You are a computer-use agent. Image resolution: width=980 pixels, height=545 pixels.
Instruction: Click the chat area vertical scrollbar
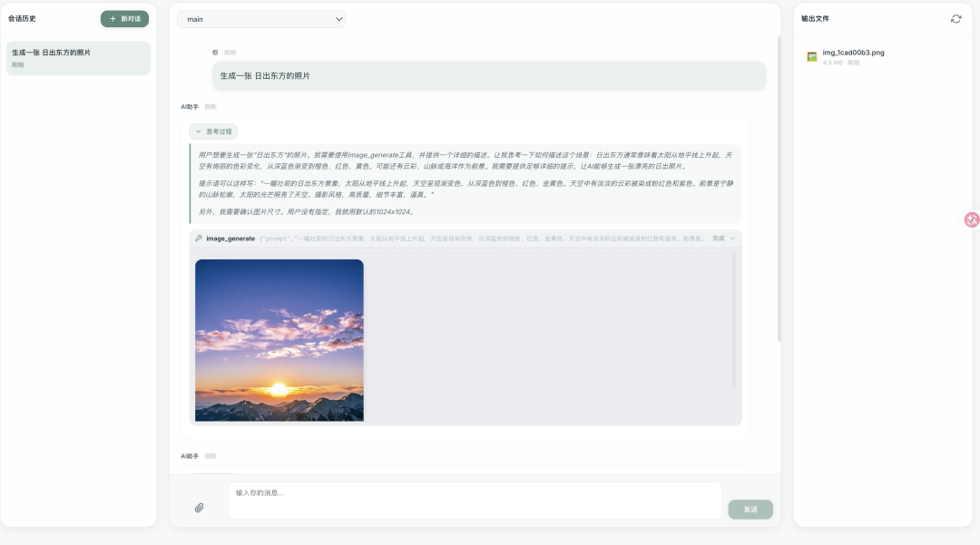[778, 181]
